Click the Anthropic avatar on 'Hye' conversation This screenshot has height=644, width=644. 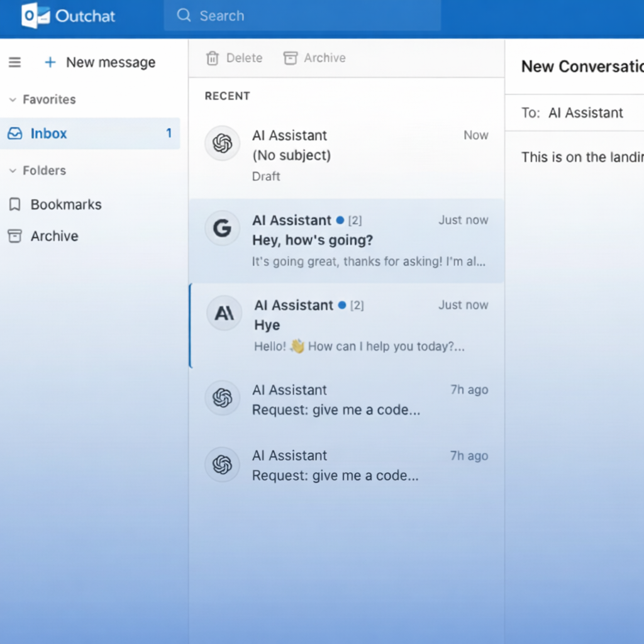224,313
